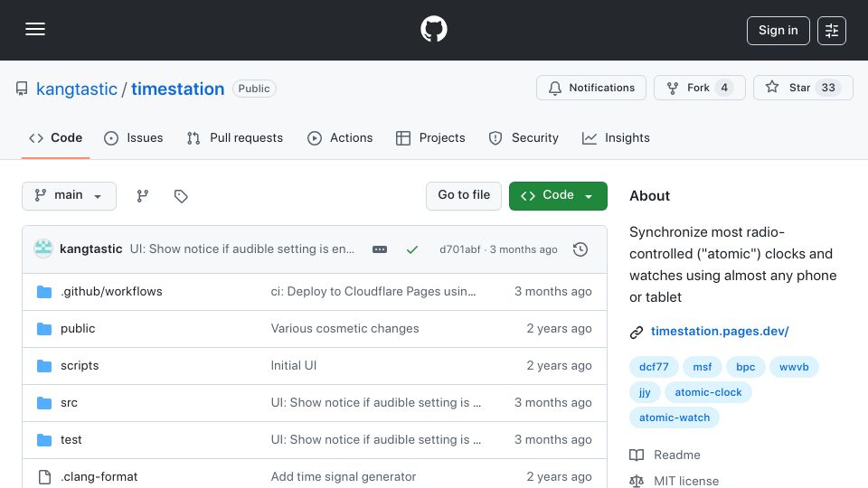Click the repository book icon beside kangtastic
This screenshot has width=868, height=488.
click(x=22, y=89)
